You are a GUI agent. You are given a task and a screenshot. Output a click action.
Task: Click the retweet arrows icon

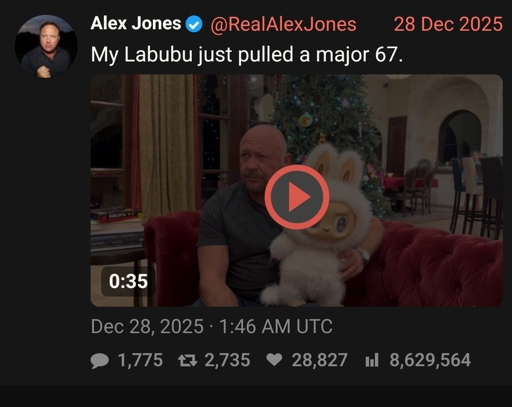(x=188, y=361)
